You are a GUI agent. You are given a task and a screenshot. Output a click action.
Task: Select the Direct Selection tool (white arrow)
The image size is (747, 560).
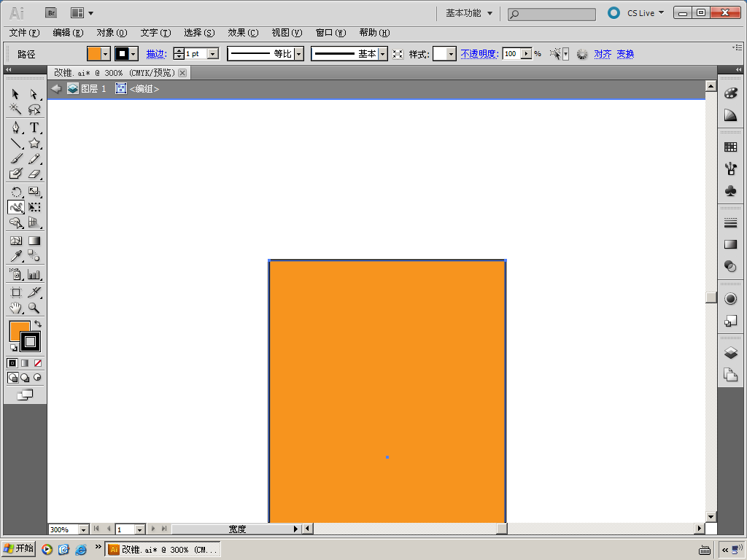34,94
